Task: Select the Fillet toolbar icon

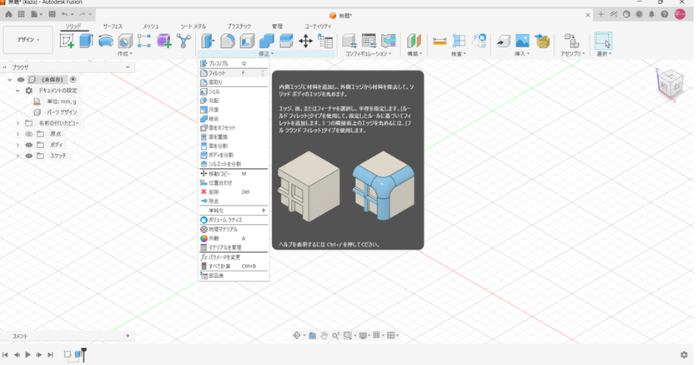Action: (227, 41)
